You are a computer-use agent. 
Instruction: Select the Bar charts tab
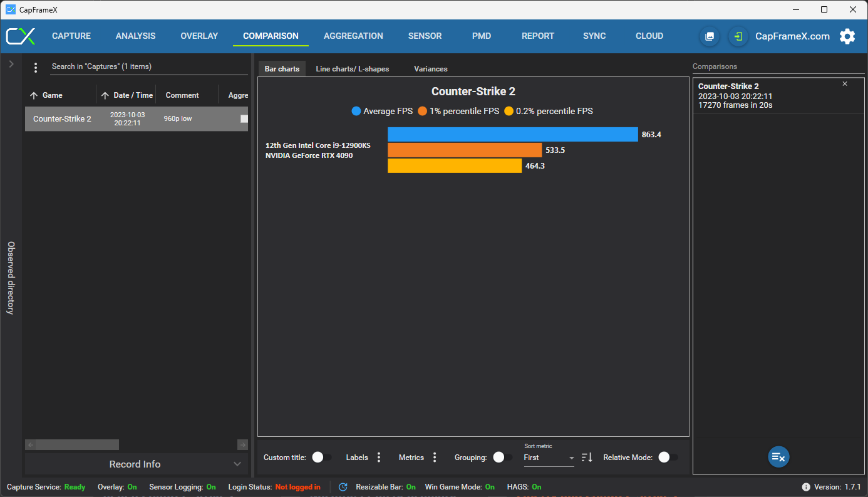coord(282,69)
